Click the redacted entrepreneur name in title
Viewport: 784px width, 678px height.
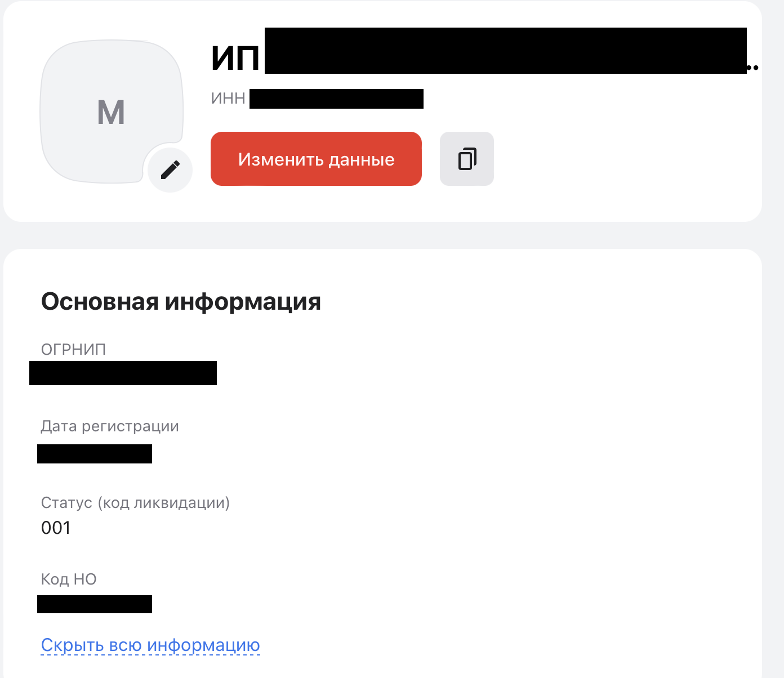tap(505, 51)
